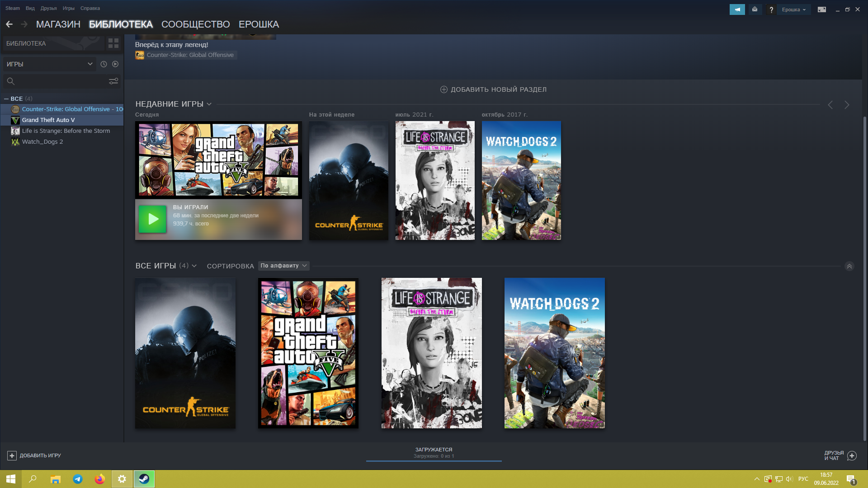The height and width of the screenshot is (488, 868).
Task: Toggle sort by recent activity clock icon
Action: click(x=104, y=64)
